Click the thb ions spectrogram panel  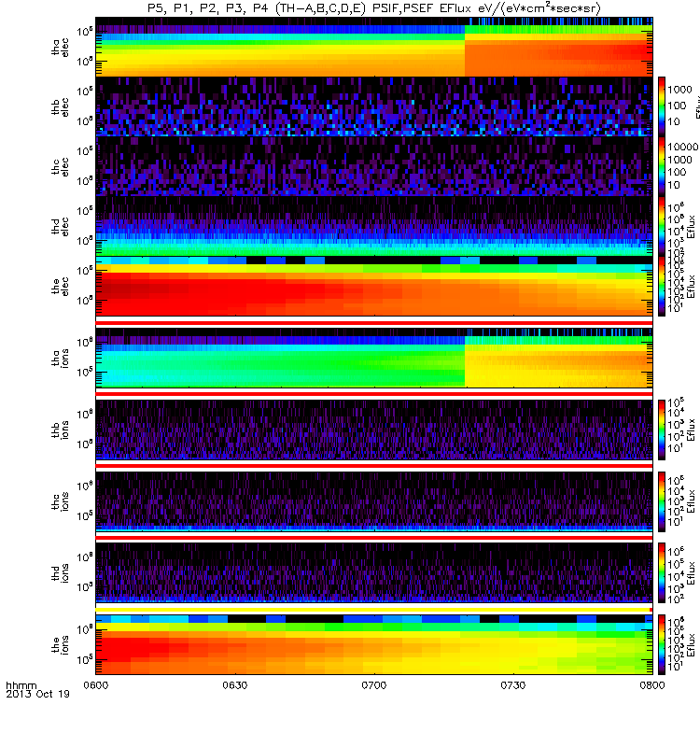(x=374, y=430)
